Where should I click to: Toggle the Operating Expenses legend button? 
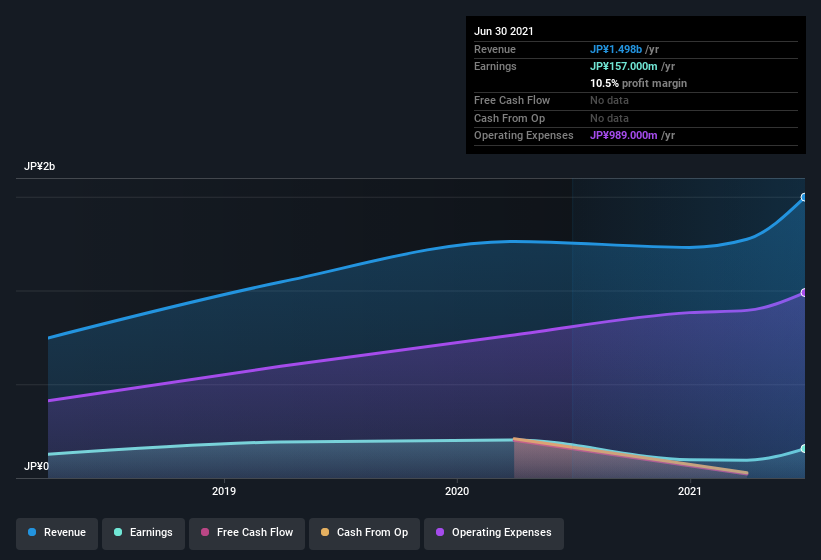493,533
